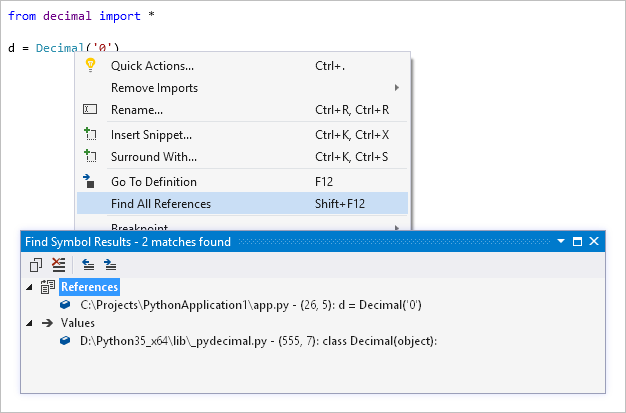This screenshot has height=413, width=626.
Task: Open the _pydecimal.py class Decimal result
Action: coord(258,341)
